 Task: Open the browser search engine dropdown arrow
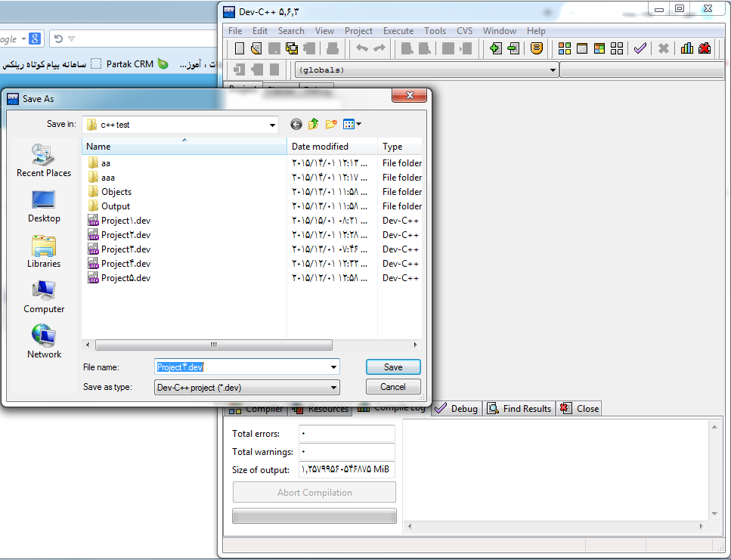click(23, 39)
